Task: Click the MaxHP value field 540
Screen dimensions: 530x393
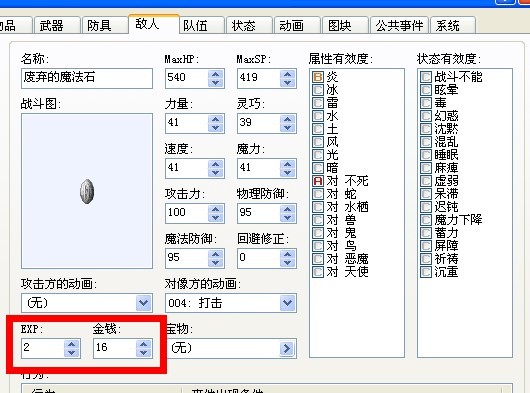Action: pos(187,78)
